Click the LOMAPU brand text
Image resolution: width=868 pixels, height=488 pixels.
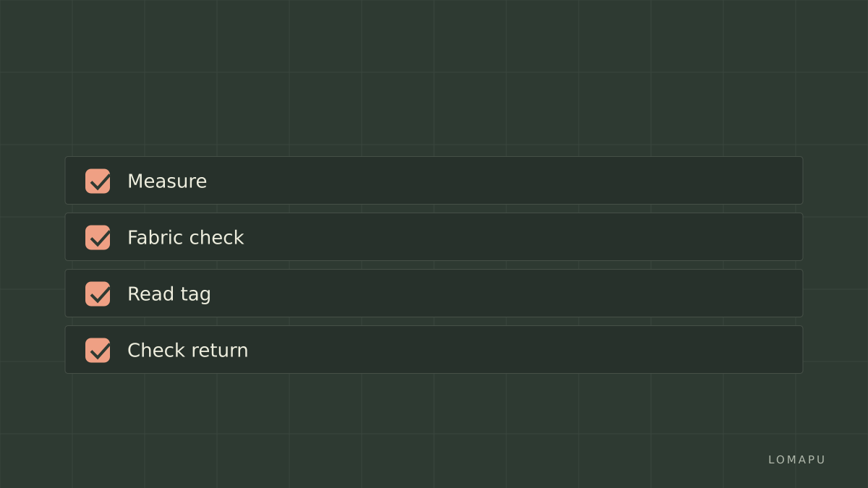[796, 460]
